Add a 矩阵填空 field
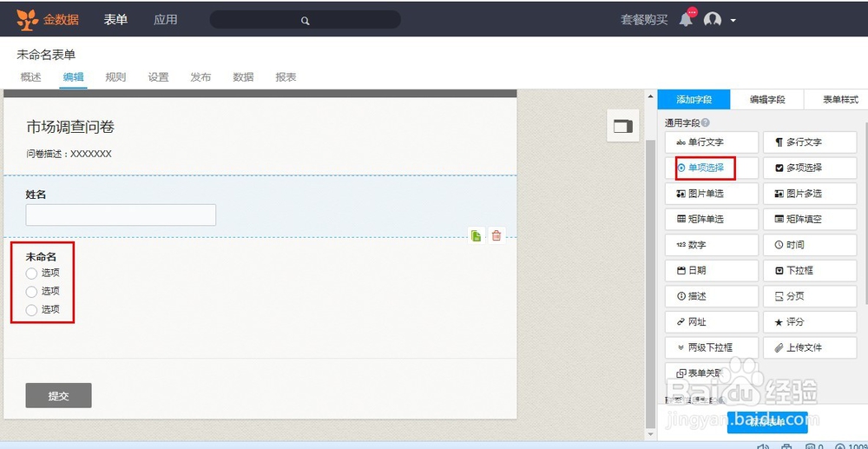The height and width of the screenshot is (449, 868). 810,219
